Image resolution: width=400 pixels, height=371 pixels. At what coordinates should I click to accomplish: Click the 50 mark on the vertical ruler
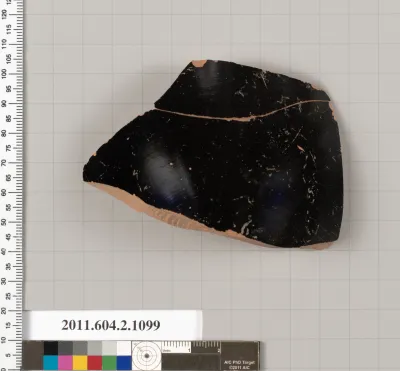coord(4,222)
